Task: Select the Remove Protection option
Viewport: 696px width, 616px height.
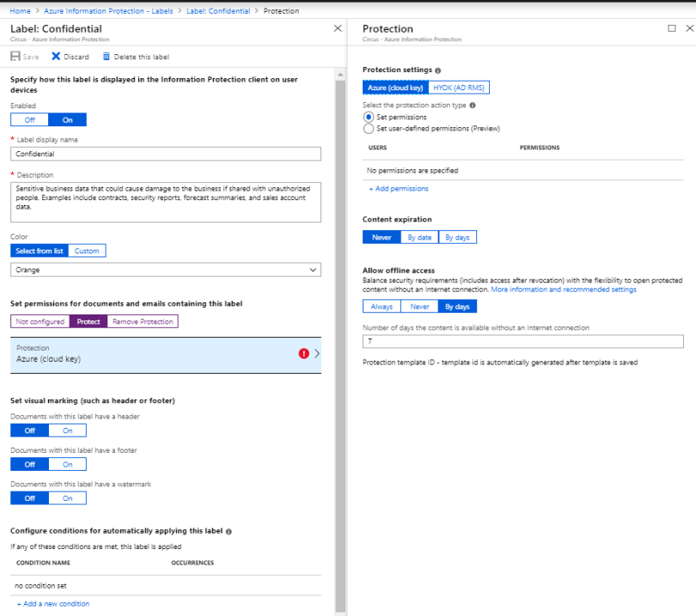Action: [x=143, y=321]
